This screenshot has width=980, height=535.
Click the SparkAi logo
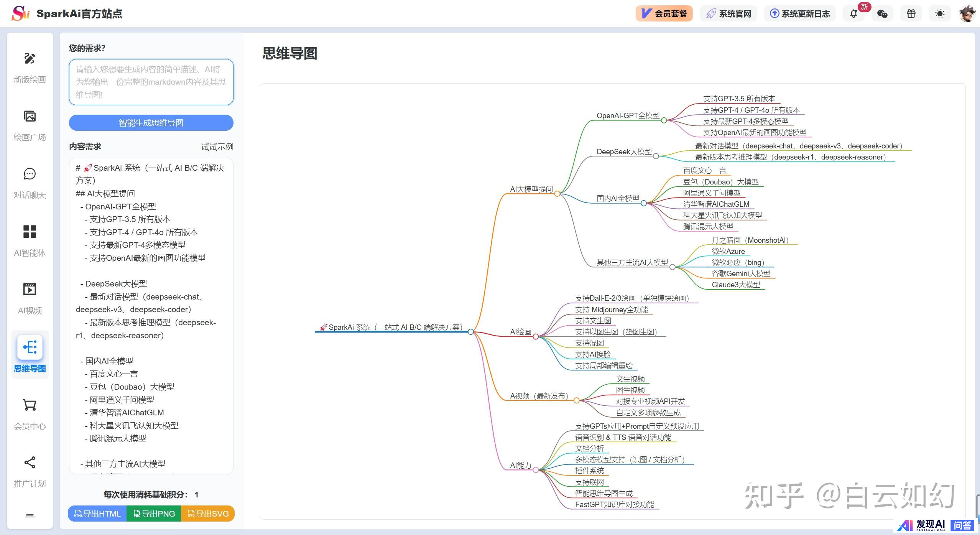coord(20,13)
